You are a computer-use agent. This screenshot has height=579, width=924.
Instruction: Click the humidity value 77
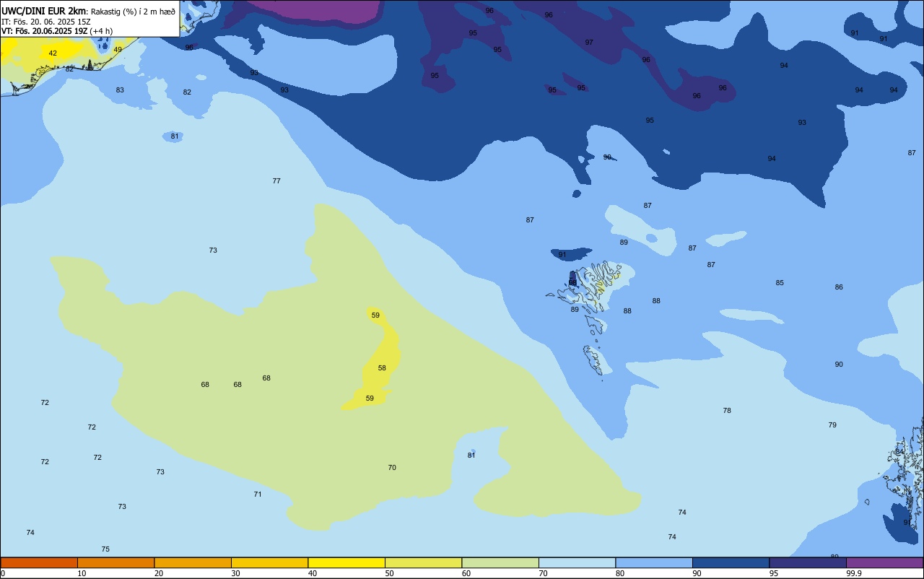pos(276,181)
